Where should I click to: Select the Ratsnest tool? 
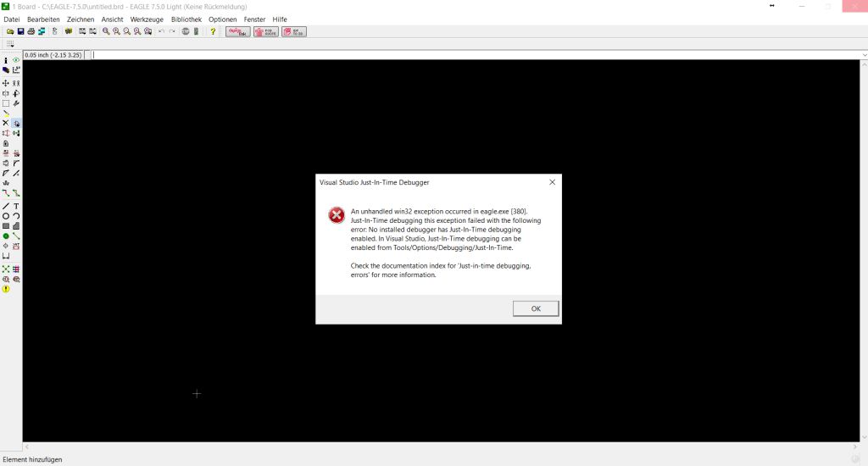(x=6, y=269)
